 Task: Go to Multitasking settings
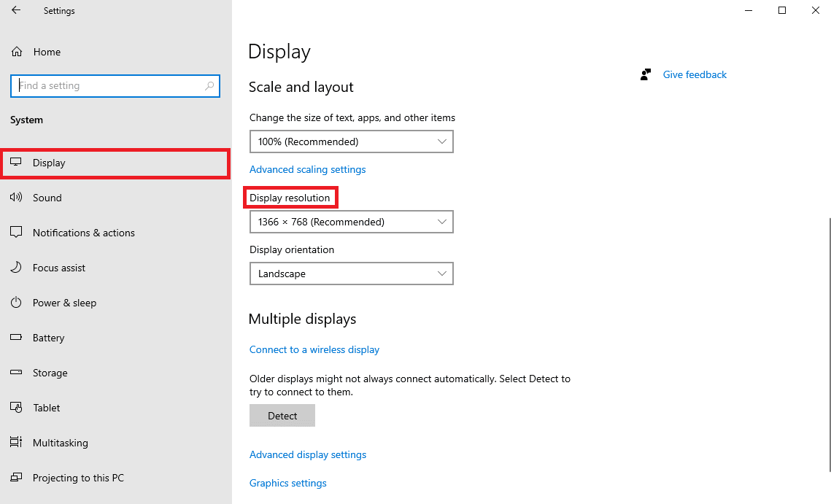[x=61, y=443]
